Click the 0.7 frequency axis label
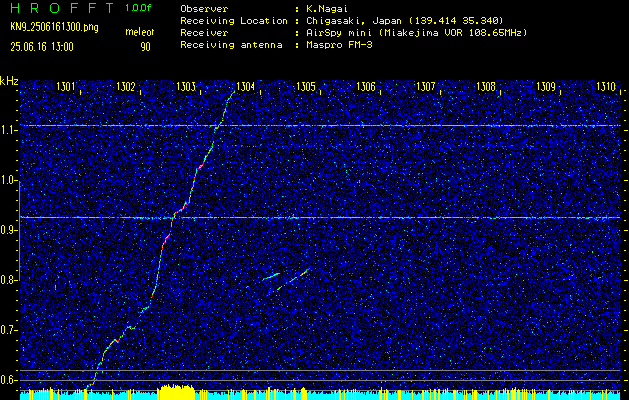The width and height of the screenshot is (629, 400). (x=6, y=330)
